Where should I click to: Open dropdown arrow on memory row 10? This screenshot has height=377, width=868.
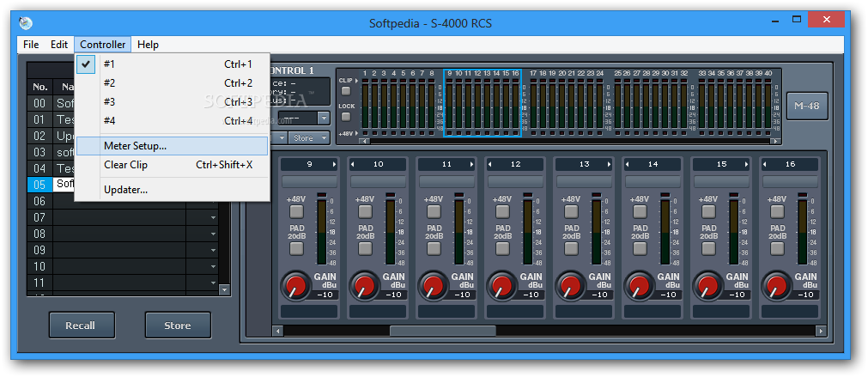click(214, 267)
